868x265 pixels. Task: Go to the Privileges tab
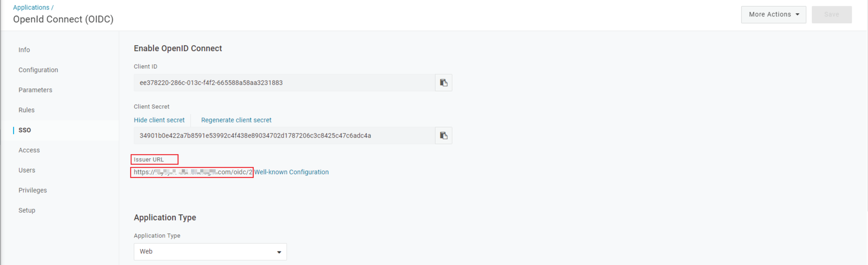point(32,190)
